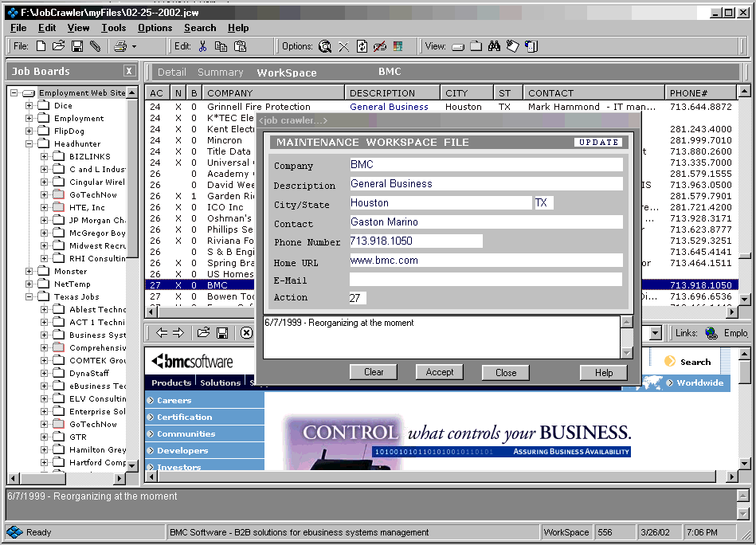Image resolution: width=756 pixels, height=545 pixels.
Task: Click the Contact field Gaston Marino
Action: (486, 222)
